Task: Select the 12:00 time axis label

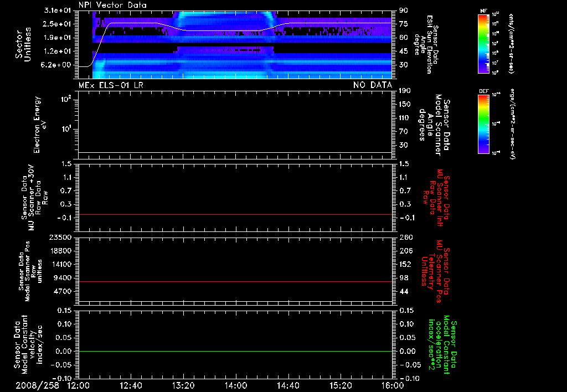Action: click(x=79, y=385)
